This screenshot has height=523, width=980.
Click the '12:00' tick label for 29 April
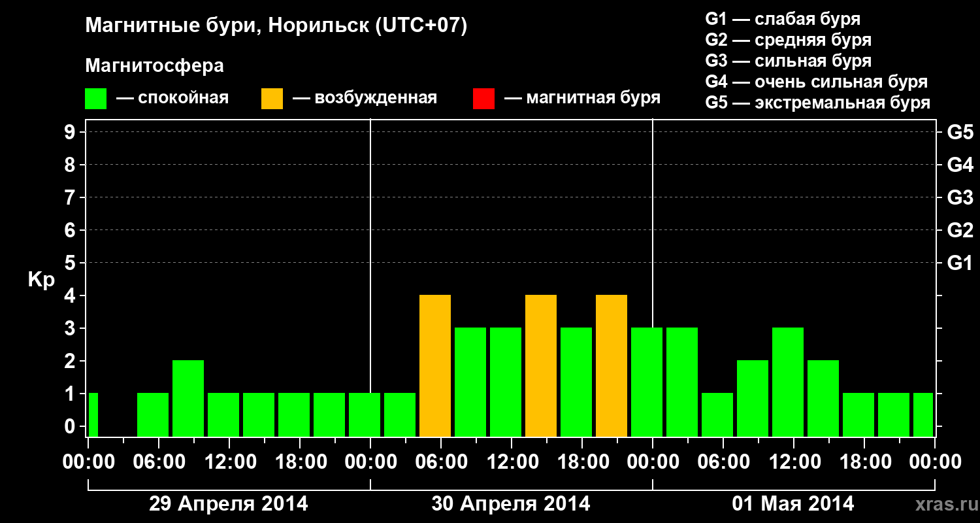click(x=229, y=462)
